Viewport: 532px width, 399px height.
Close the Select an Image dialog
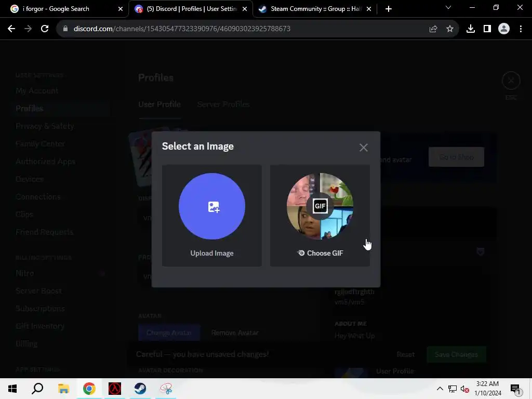[x=363, y=147]
